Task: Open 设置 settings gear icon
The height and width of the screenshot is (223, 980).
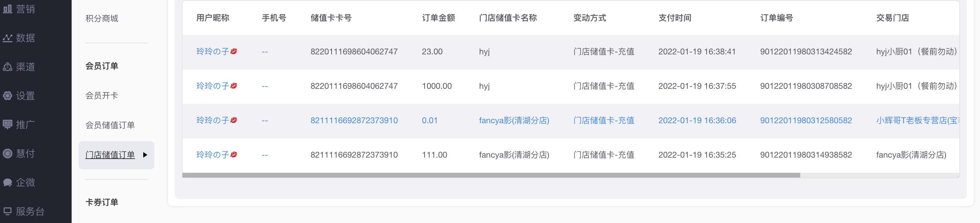Action: tap(8, 96)
